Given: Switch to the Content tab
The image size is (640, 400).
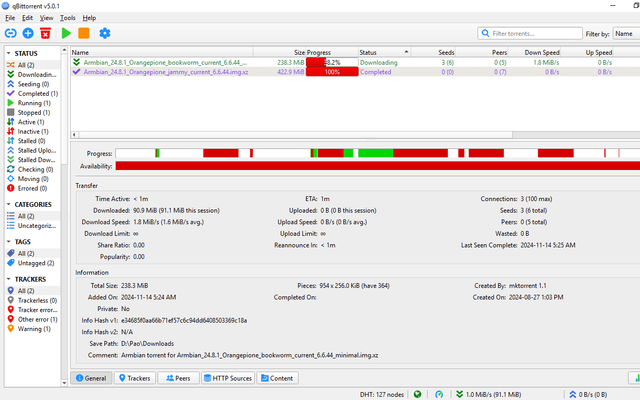Looking at the screenshot, I should pyautogui.click(x=277, y=378).
